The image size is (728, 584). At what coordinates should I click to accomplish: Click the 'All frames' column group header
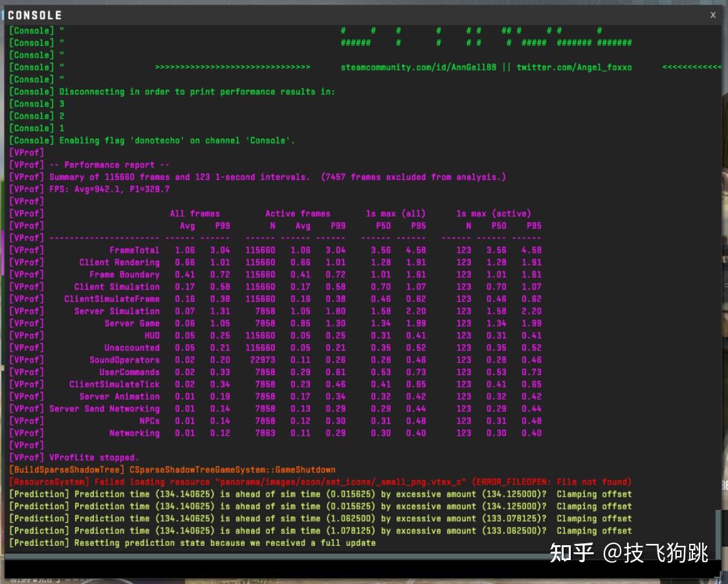[195, 213]
